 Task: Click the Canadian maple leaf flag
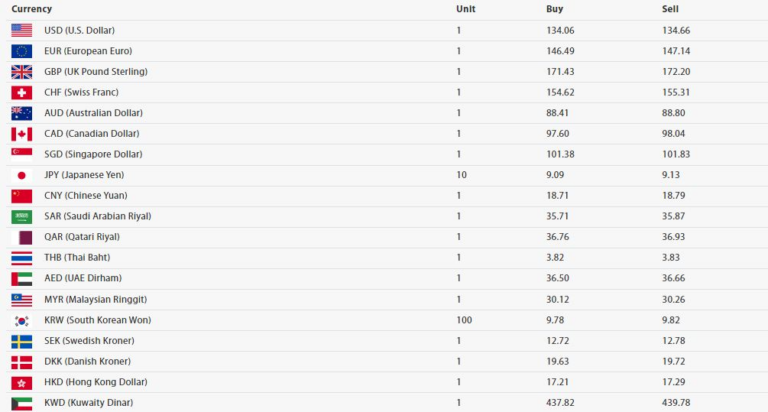[x=21, y=134]
